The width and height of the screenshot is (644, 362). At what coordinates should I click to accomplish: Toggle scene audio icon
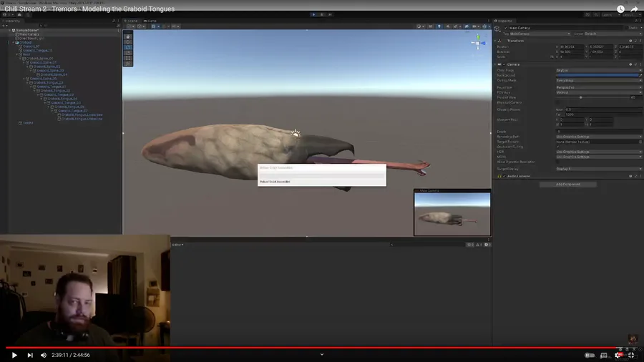(448, 26)
